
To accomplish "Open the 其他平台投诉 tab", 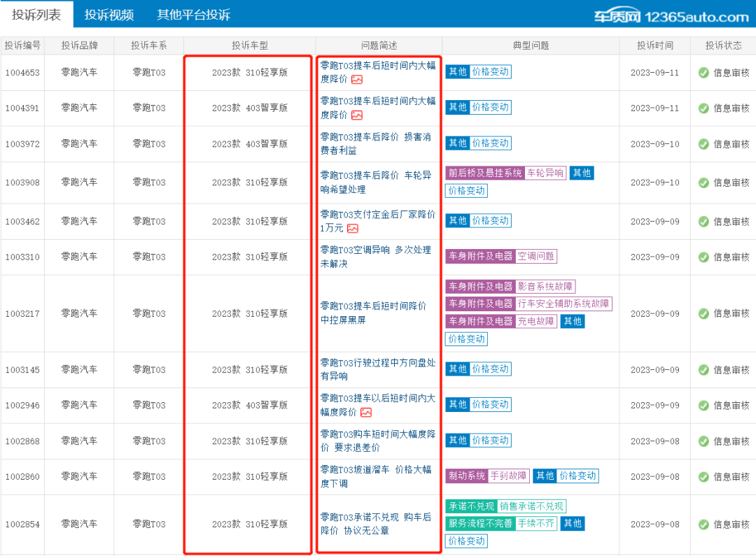I will (x=194, y=14).
